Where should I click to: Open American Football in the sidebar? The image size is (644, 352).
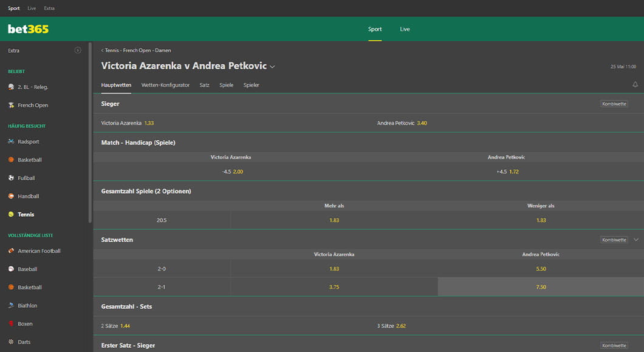pyautogui.click(x=39, y=251)
